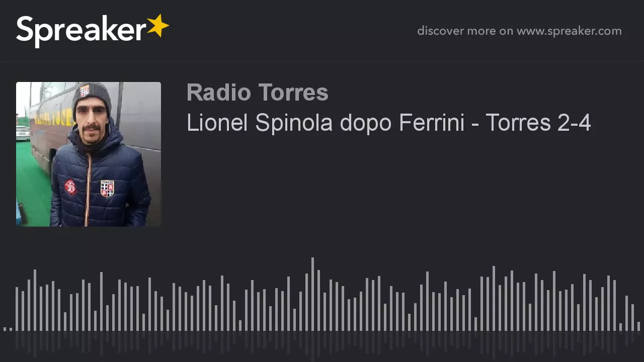The image size is (644, 362).
Task: Click the orange zipper on the jacket
Action: coord(89,189)
